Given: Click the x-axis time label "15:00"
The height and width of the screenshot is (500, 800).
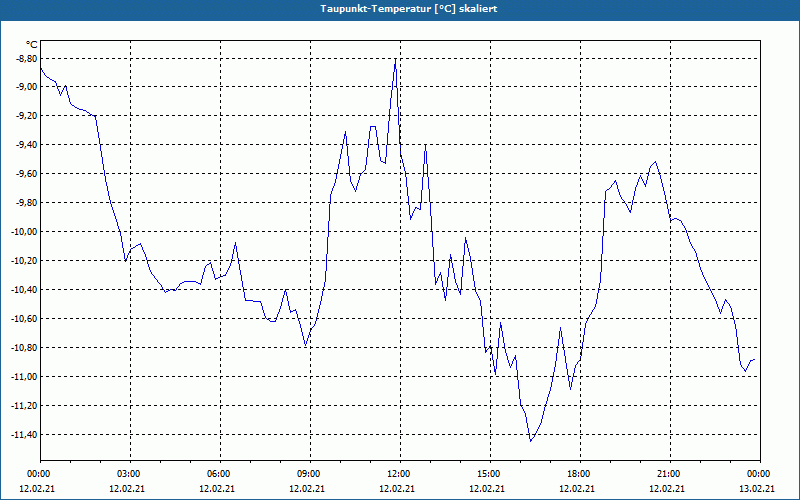Looking at the screenshot, I should [x=490, y=474].
